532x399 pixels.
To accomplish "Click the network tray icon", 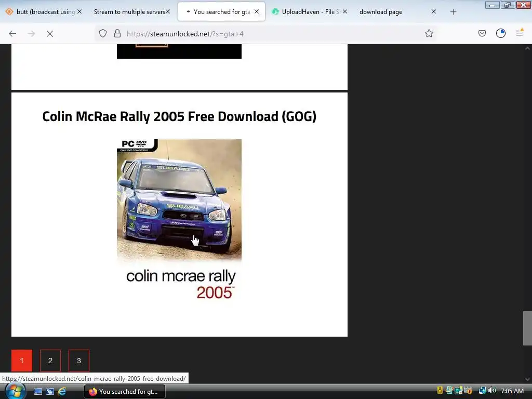I will [x=482, y=391].
